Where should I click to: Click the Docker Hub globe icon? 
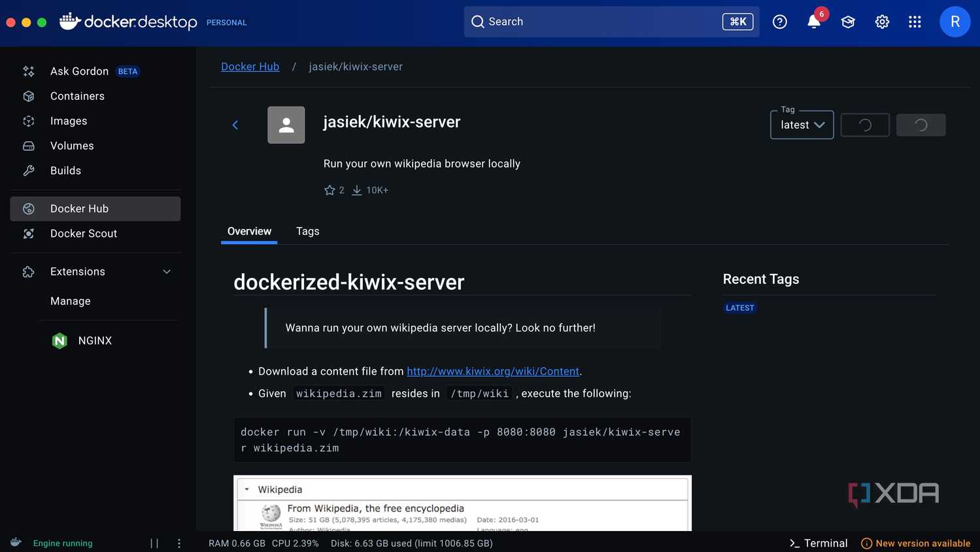click(x=29, y=209)
